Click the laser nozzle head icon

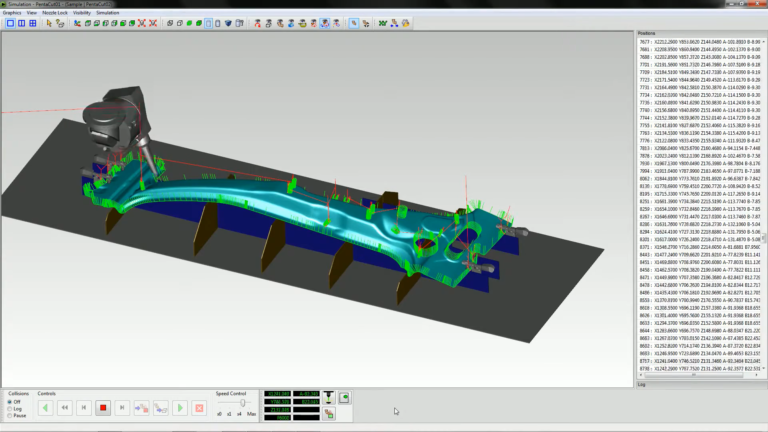coord(329,397)
